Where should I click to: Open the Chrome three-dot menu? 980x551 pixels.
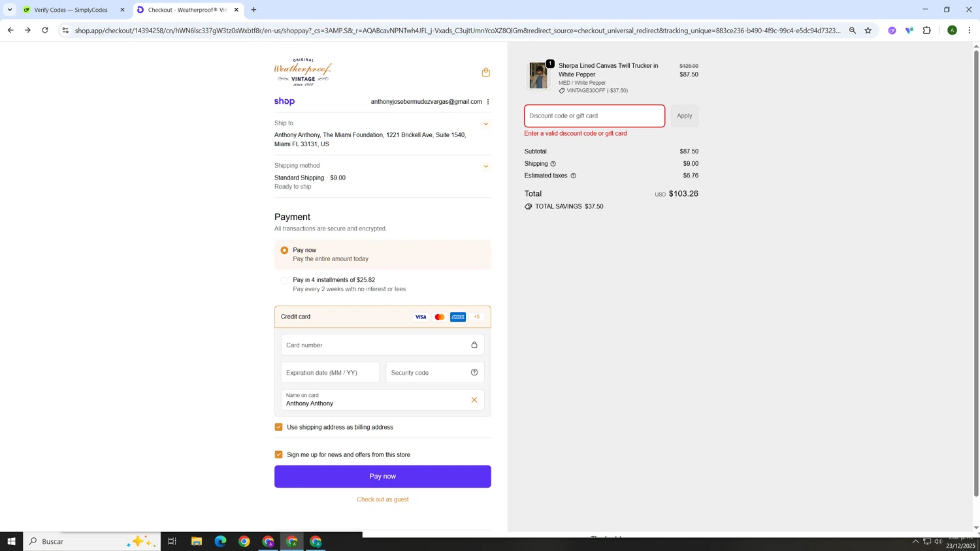tap(970, 30)
